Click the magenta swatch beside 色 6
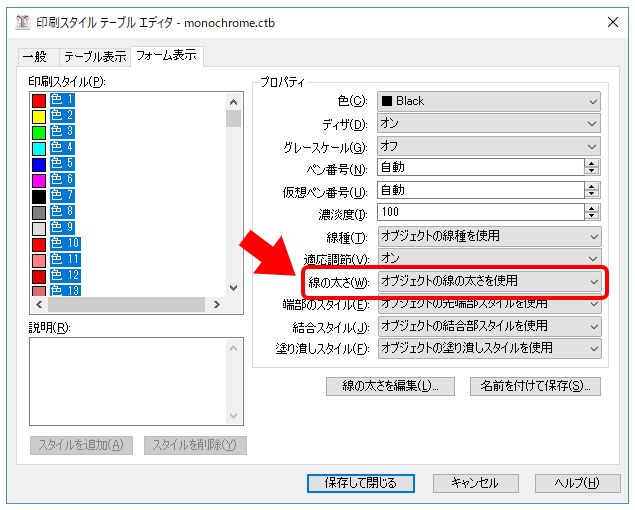This screenshot has width=635, height=510. pos(39,180)
